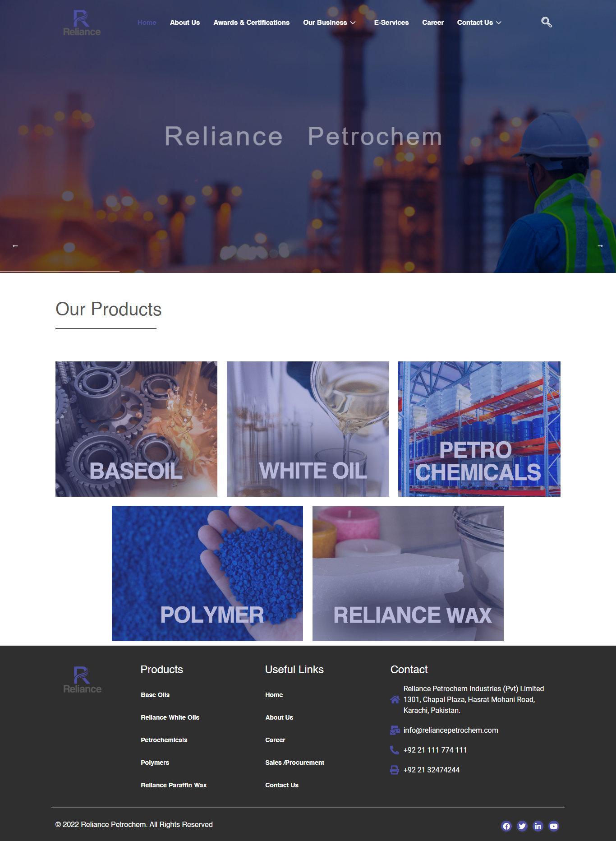Viewport: 616px width, 841px height.
Task: Click Polymers footer link
Action: tap(155, 762)
